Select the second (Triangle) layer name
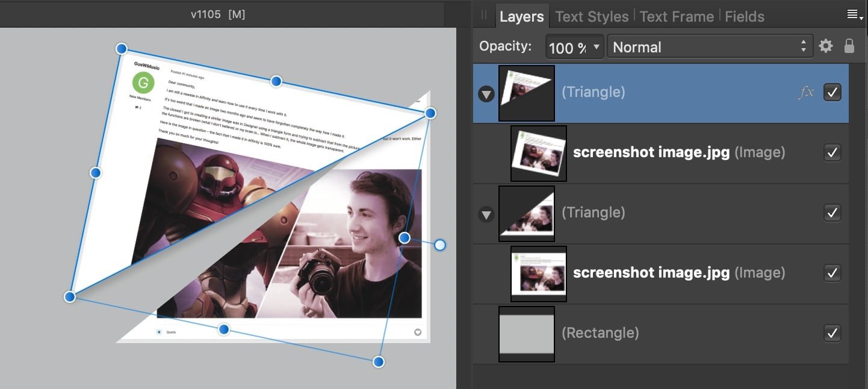This screenshot has height=389, width=868. 594,213
